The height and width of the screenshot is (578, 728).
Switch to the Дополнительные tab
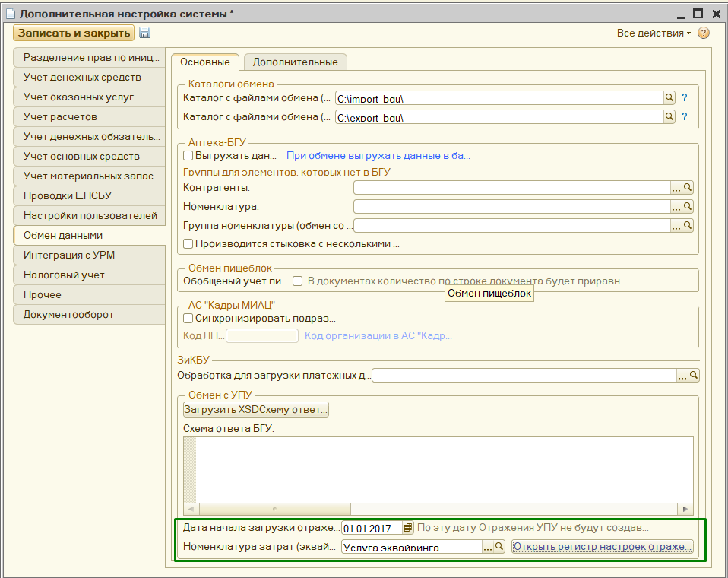(x=295, y=62)
